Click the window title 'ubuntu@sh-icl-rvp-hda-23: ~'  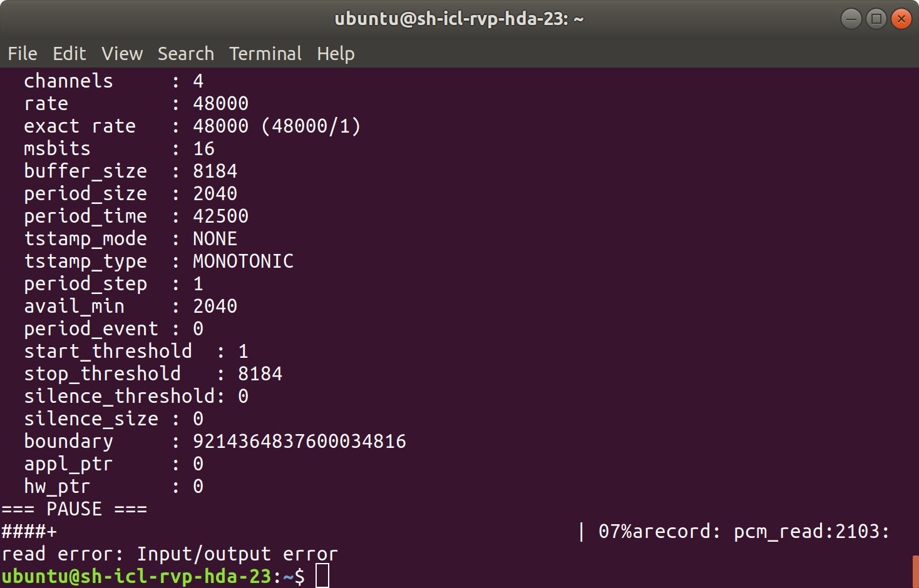click(x=459, y=19)
